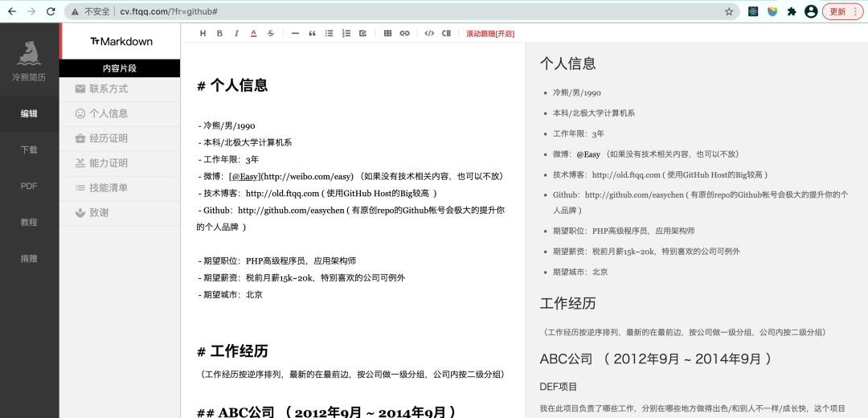Insert a horizontal rule

tap(295, 33)
